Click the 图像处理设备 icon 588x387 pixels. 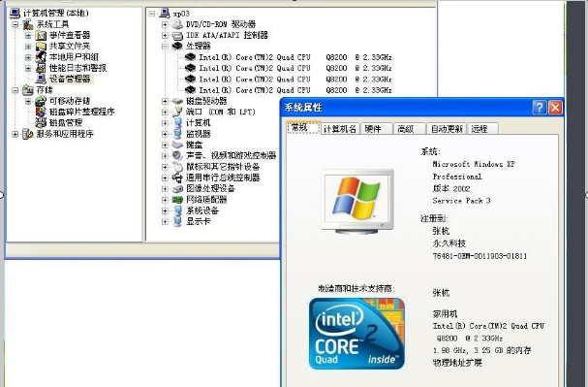click(x=177, y=189)
